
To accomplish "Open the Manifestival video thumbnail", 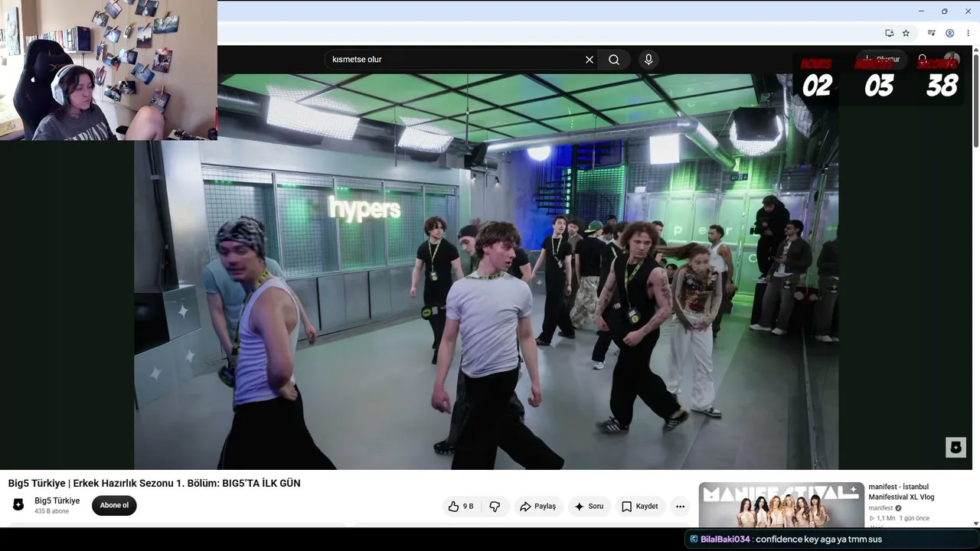I will (x=781, y=504).
